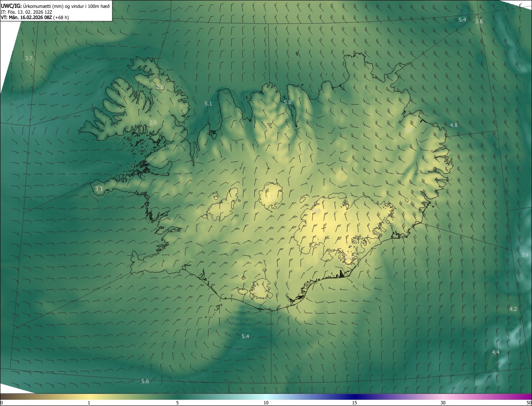Click the 'VT: Mán. 16.02.2026 08Z (+68 h)' line

coord(35,17)
